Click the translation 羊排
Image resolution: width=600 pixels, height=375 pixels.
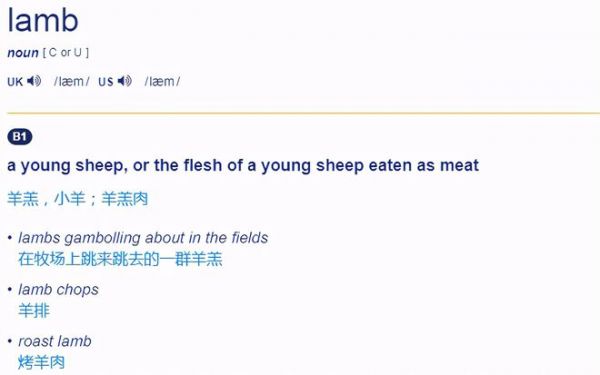[34, 310]
